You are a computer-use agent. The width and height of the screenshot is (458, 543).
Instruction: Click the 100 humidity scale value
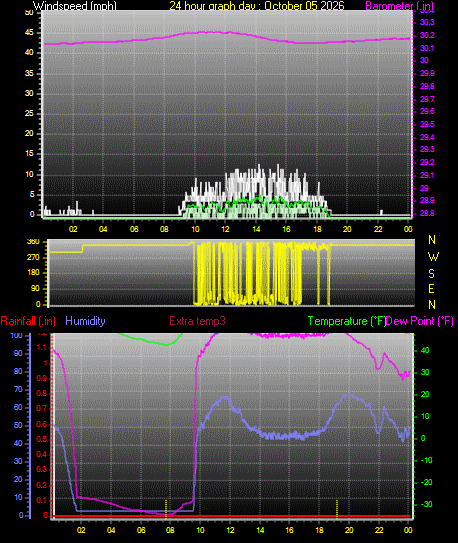click(x=17, y=336)
